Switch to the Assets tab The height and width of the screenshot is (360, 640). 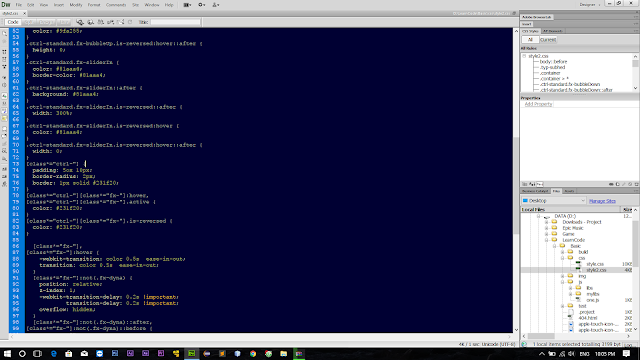(x=569, y=191)
